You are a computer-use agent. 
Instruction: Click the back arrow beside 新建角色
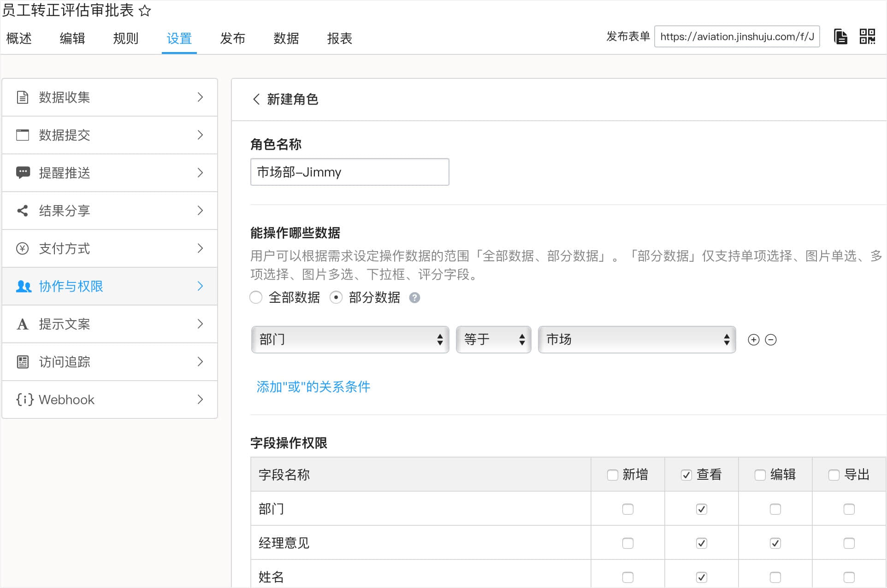[256, 99]
